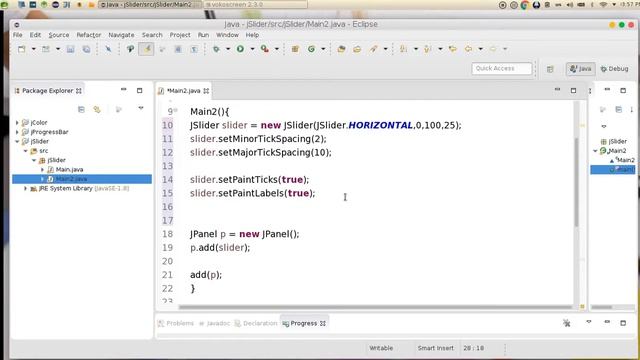Viewport: 640px width, 360px height.
Task: Switch to the Debug perspective button
Action: [x=615, y=69]
